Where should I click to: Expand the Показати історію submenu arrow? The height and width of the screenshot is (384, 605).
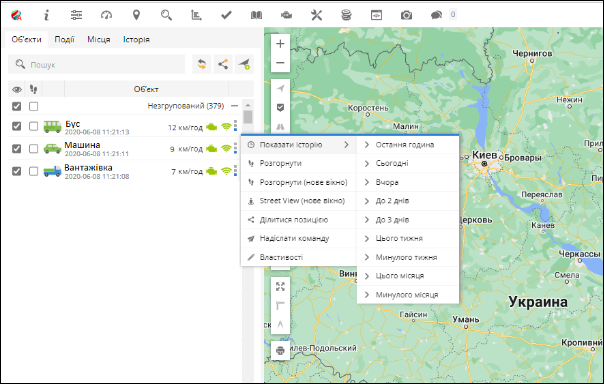point(346,145)
